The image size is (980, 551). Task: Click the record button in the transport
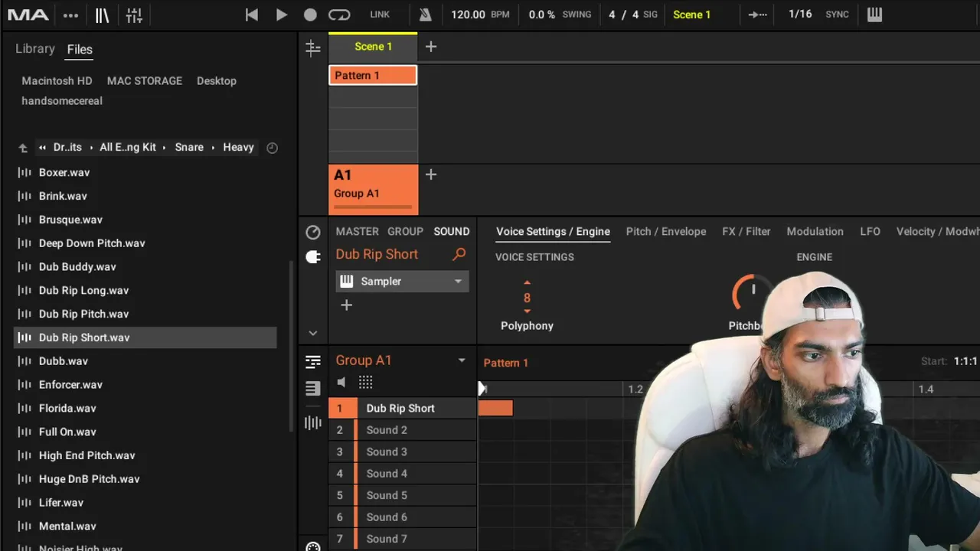click(310, 15)
